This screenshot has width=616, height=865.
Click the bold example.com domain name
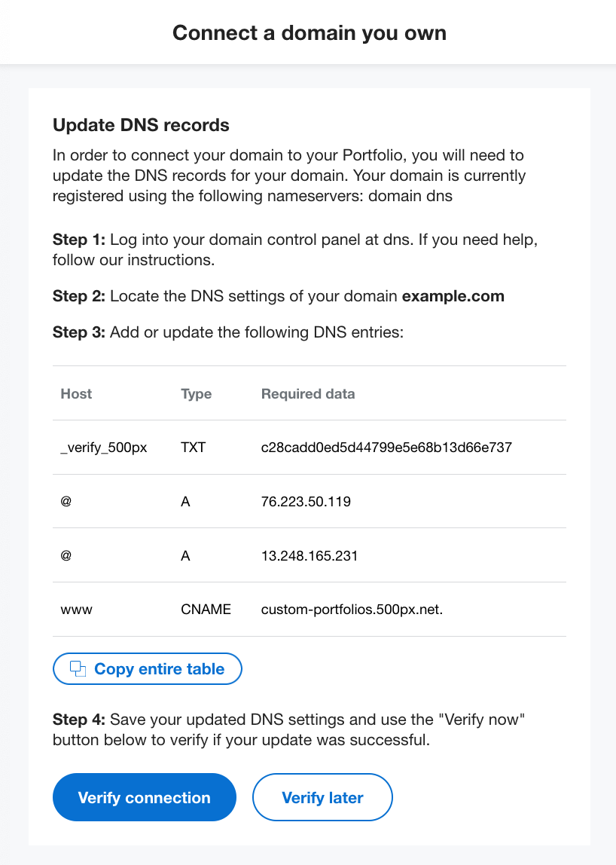coord(453,296)
